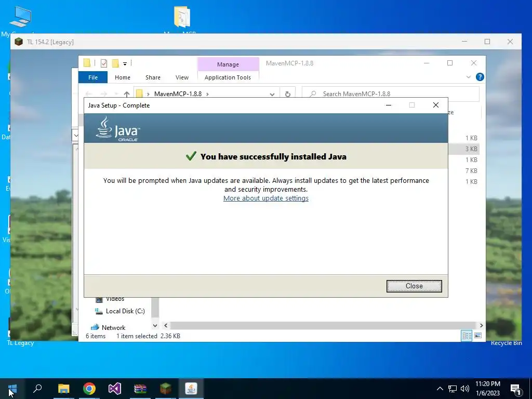
Task: Open Explorer help with question mark icon
Action: (480, 77)
